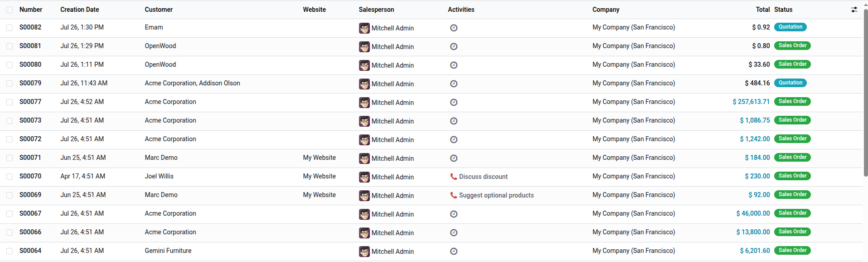
Task: Click the $ 257,613.71 total amount
Action: coord(751,102)
